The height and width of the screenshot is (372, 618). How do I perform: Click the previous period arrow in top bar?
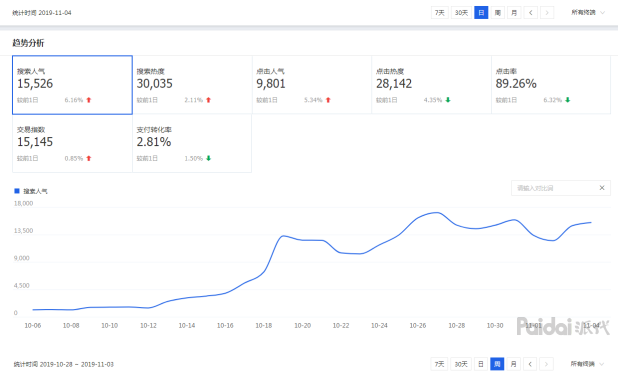(531, 13)
